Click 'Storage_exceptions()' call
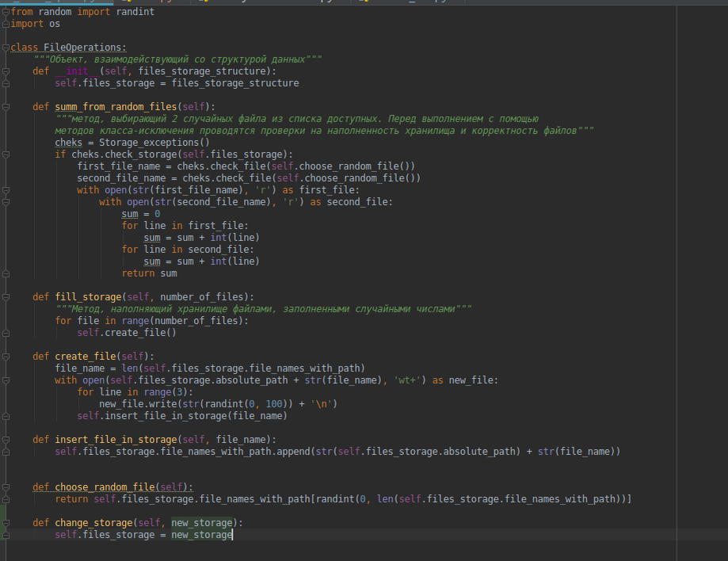728x561 pixels. coord(154,143)
